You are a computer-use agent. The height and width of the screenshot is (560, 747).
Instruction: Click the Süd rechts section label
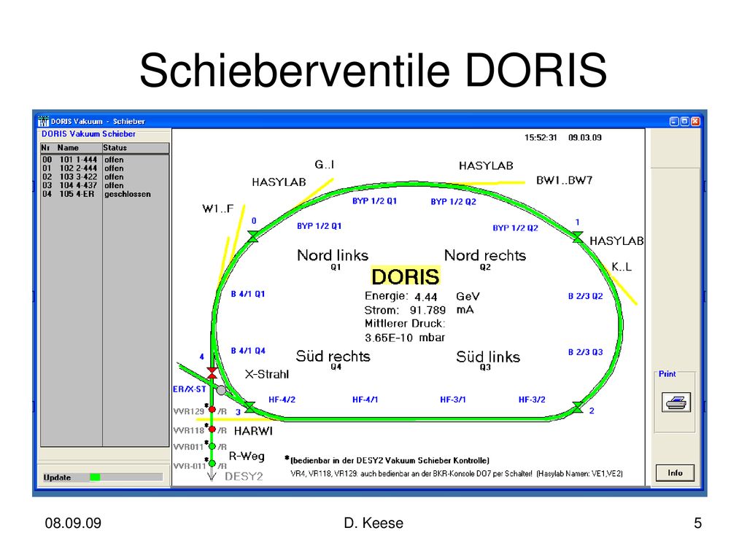tap(333, 356)
